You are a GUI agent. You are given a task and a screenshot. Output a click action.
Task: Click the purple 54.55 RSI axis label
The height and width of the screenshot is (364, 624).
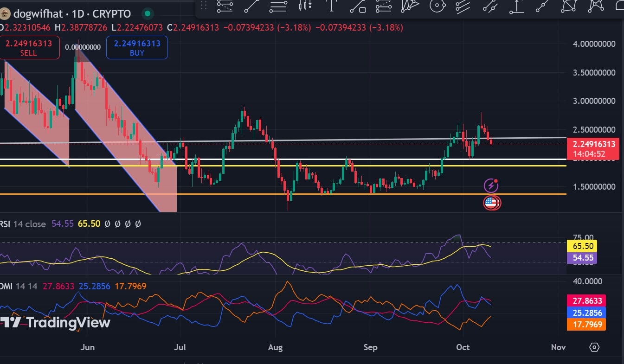pyautogui.click(x=582, y=258)
